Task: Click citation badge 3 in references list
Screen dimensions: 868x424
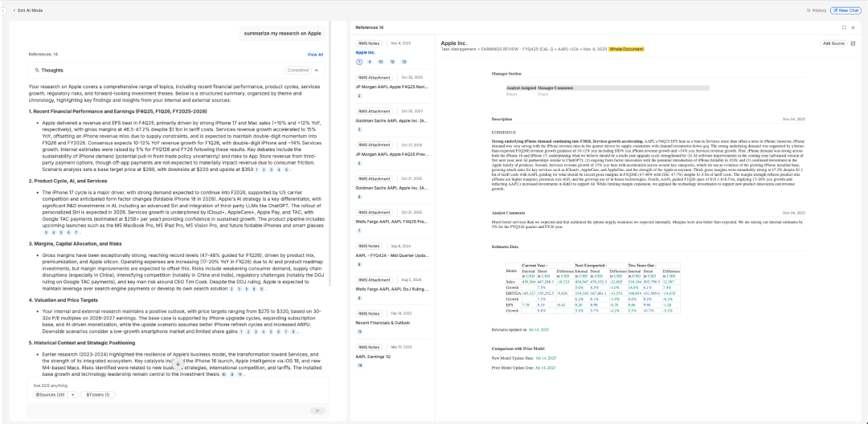Action: pyautogui.click(x=359, y=130)
